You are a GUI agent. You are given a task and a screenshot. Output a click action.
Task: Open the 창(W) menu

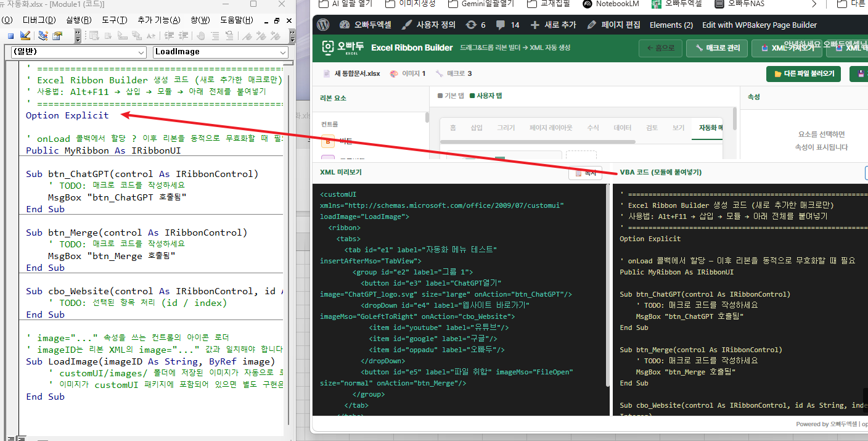pyautogui.click(x=200, y=20)
